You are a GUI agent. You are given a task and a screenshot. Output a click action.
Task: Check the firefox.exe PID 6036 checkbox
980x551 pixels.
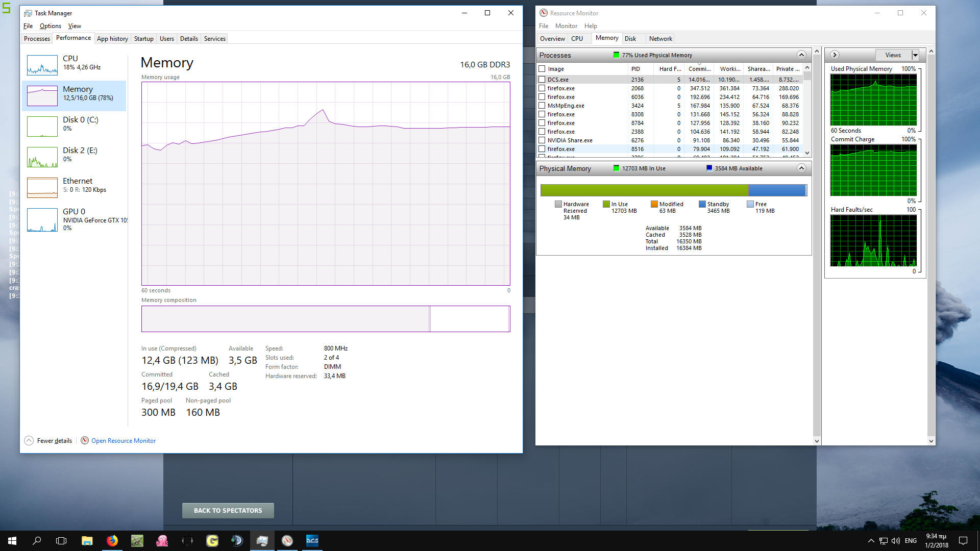542,97
